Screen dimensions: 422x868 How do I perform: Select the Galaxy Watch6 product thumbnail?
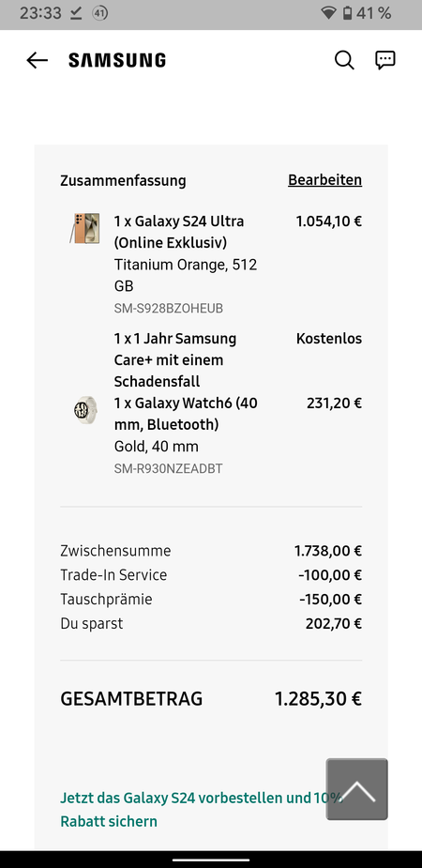point(85,410)
